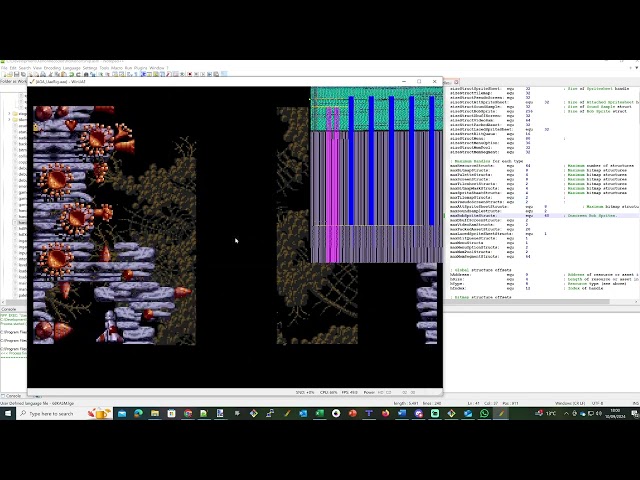This screenshot has height=480, width=640.
Task: Open Excel from the taskbar
Action: [x=320, y=413]
